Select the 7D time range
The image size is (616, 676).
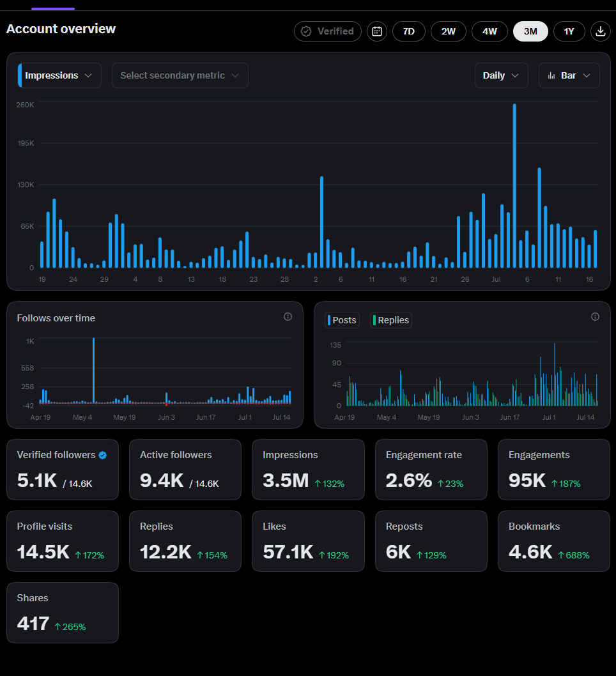409,31
